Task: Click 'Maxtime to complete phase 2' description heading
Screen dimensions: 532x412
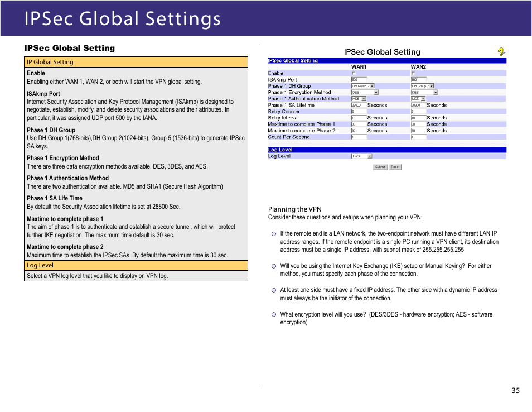Action: [x=65, y=247]
